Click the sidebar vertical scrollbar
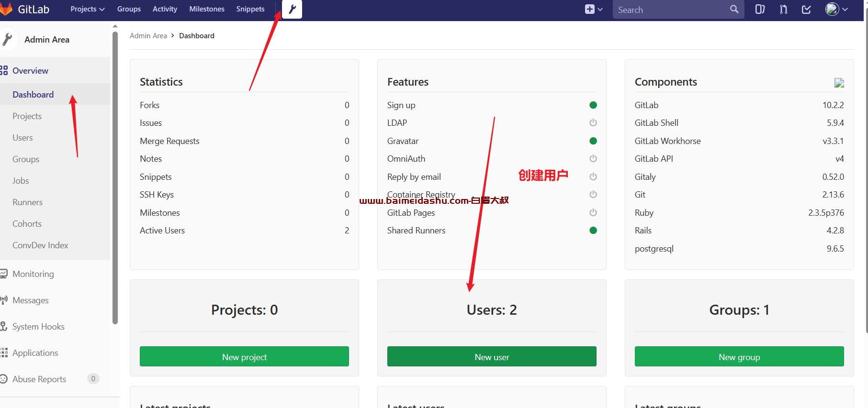 point(115,177)
